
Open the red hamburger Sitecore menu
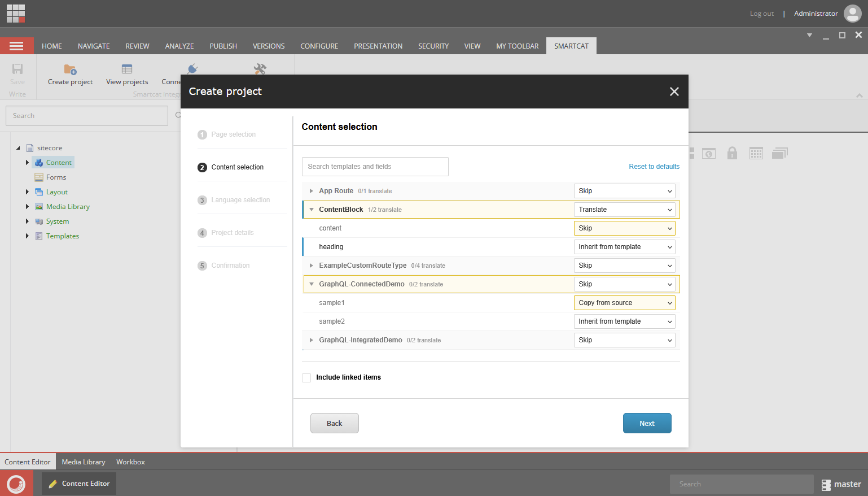(x=16, y=46)
